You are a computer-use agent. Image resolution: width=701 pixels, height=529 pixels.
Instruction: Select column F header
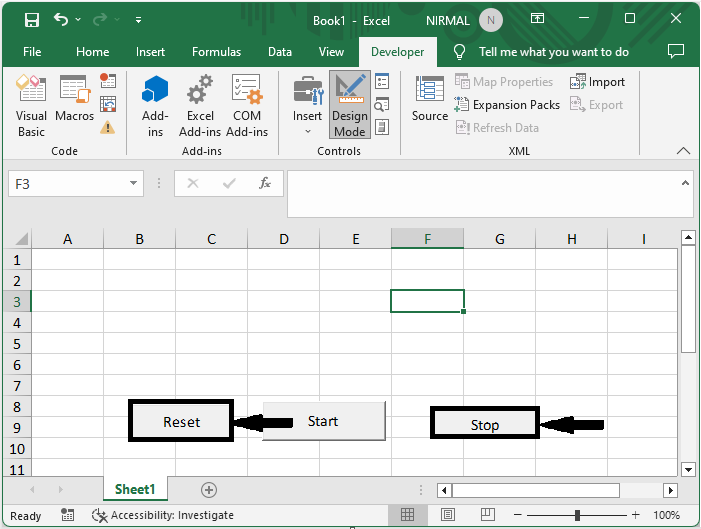427,239
